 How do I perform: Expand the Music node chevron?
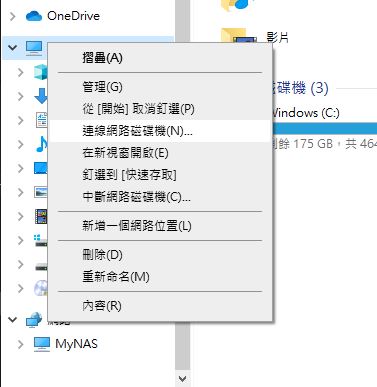click(x=21, y=144)
